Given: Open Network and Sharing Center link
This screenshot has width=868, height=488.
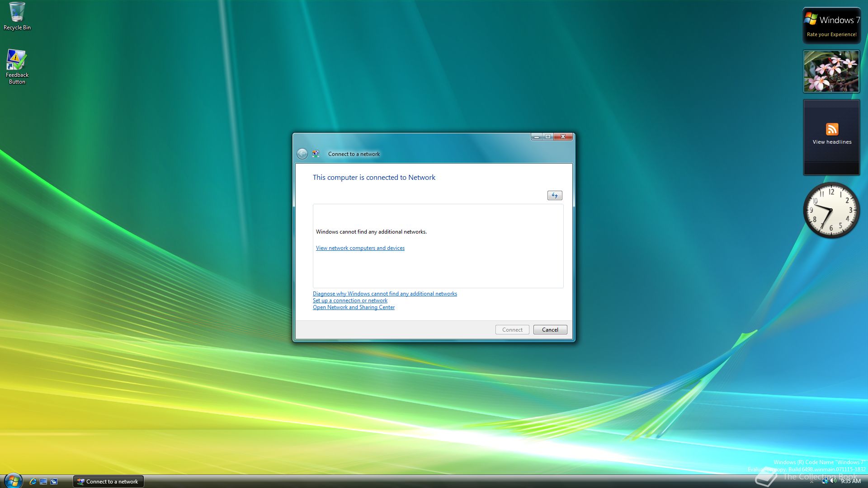Looking at the screenshot, I should [354, 307].
